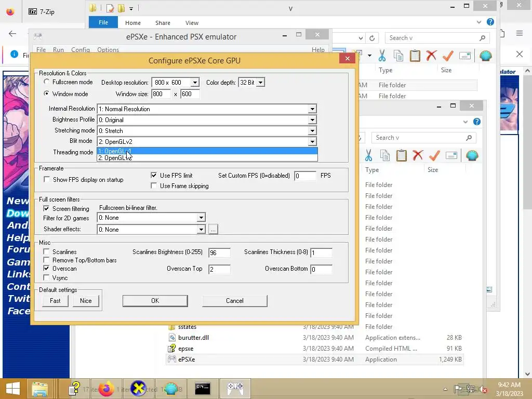The image size is (532, 399).
Task: Click Paste clipboard in lower Explorer toolbar
Action: pyautogui.click(x=401, y=155)
